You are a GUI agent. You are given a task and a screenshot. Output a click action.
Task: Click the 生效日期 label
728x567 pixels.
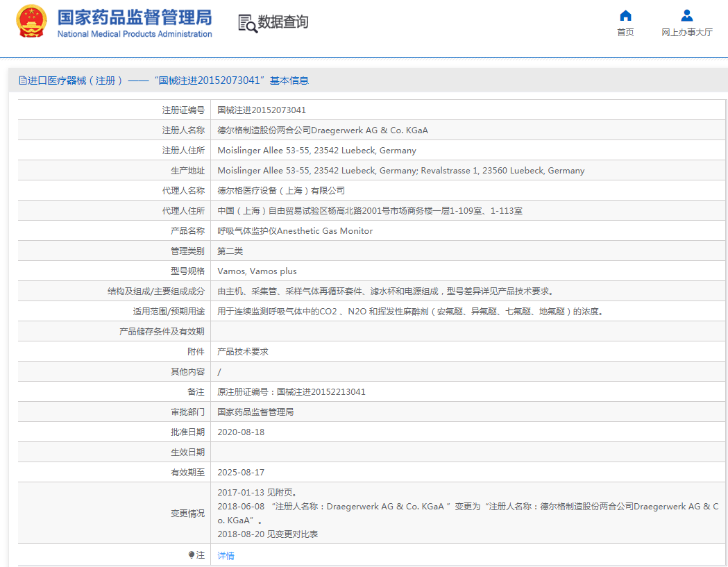coord(187,452)
